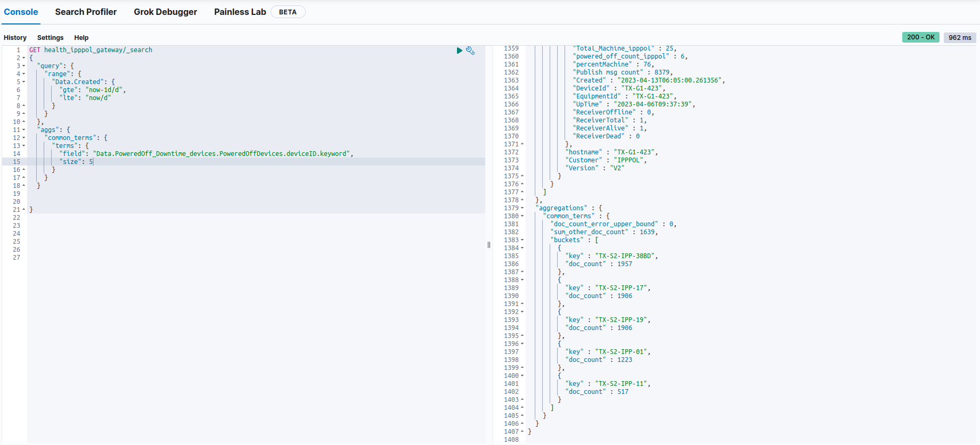Click the fold marker at request line 8
This screenshot has height=445, width=980.
pyautogui.click(x=24, y=106)
